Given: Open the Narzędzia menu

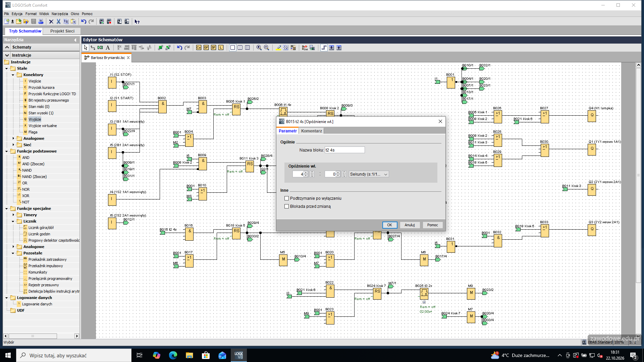Looking at the screenshot, I should tap(60, 14).
